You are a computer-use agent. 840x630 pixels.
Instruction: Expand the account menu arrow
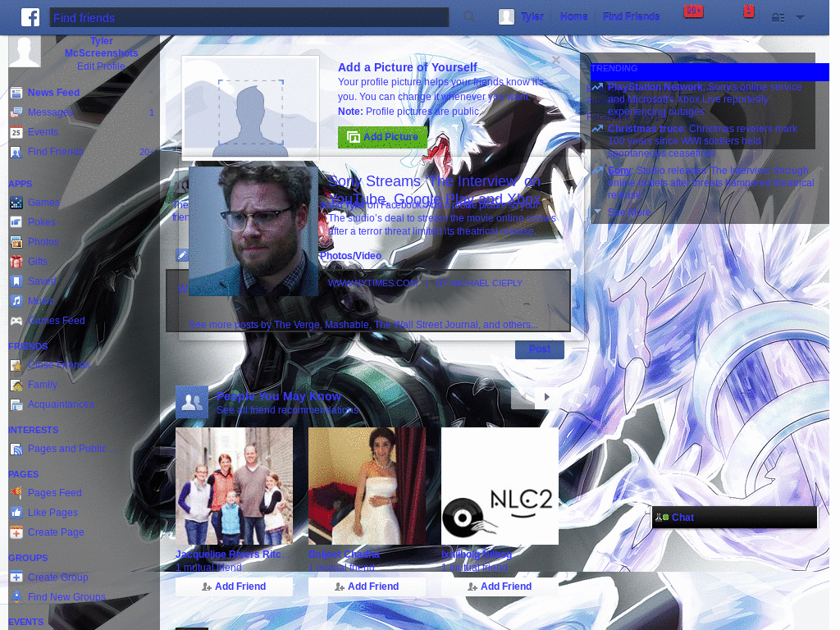point(801,17)
